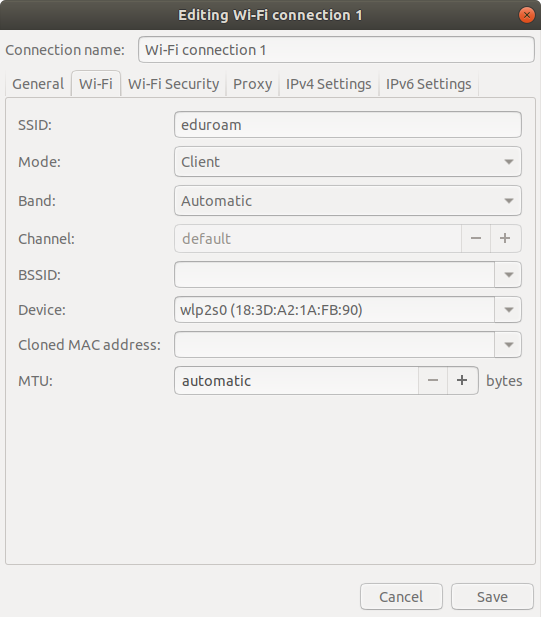
Task: Click the SSID field containing eduroam
Action: point(348,125)
